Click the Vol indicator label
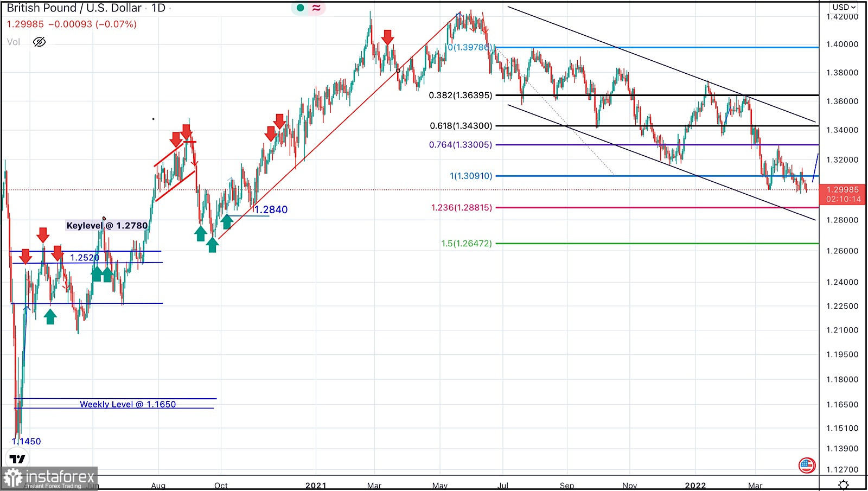This screenshot has width=868, height=491. pos(14,42)
